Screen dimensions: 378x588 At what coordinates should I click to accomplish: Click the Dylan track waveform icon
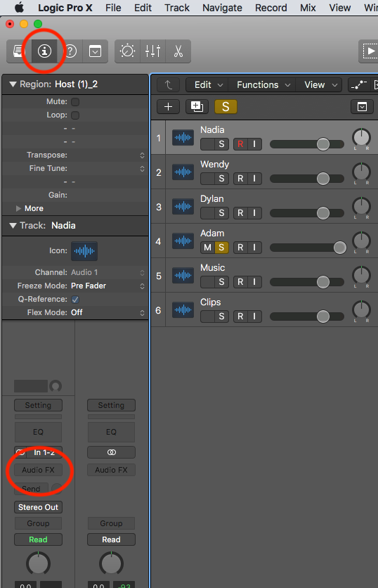coord(183,207)
